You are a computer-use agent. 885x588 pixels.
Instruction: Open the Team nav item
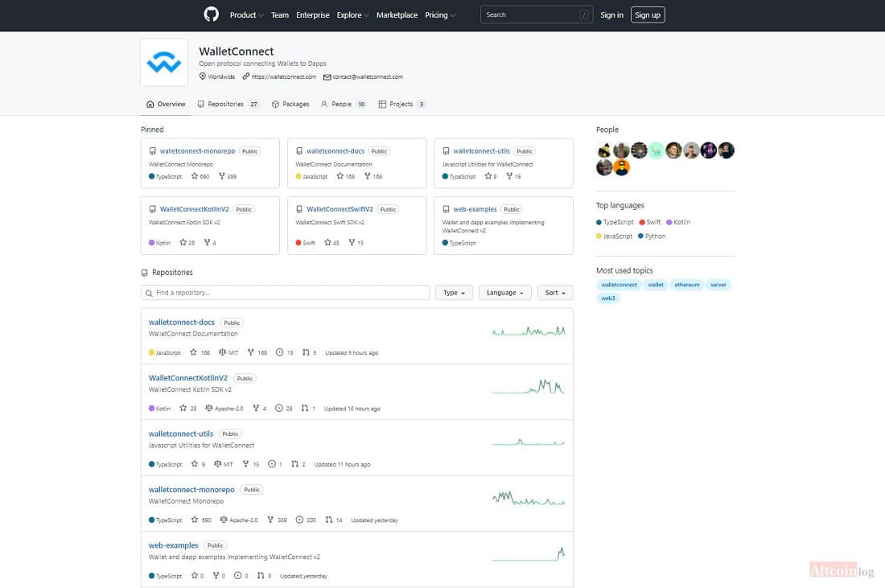coord(279,14)
